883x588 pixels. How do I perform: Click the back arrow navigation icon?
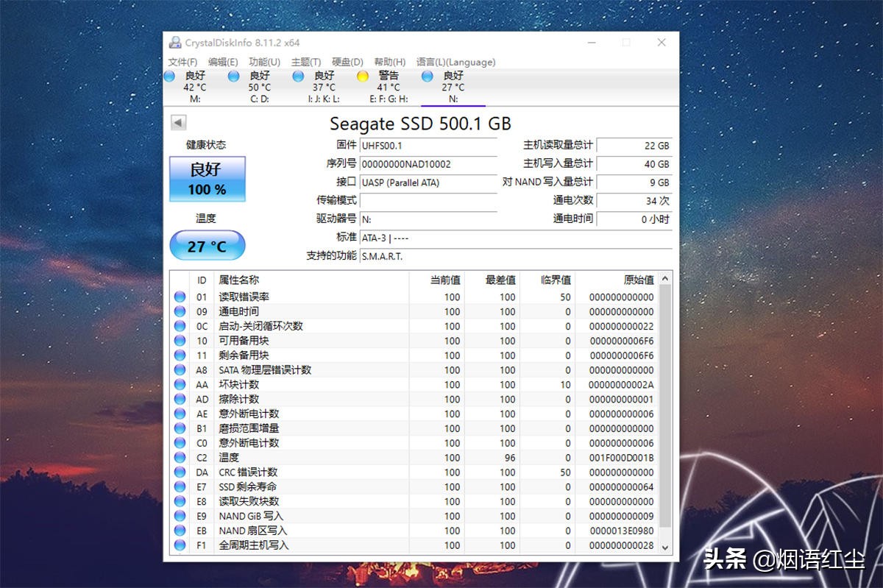pyautogui.click(x=177, y=123)
